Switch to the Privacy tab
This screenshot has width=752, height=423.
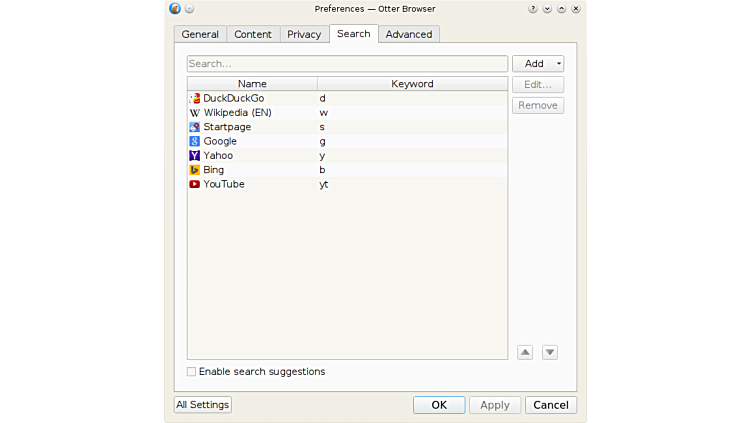pyautogui.click(x=304, y=34)
